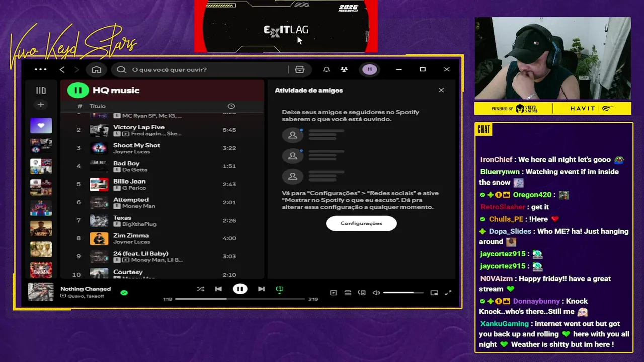Seek on the song progress bar
Screen dimensions: 644x362
point(240,299)
